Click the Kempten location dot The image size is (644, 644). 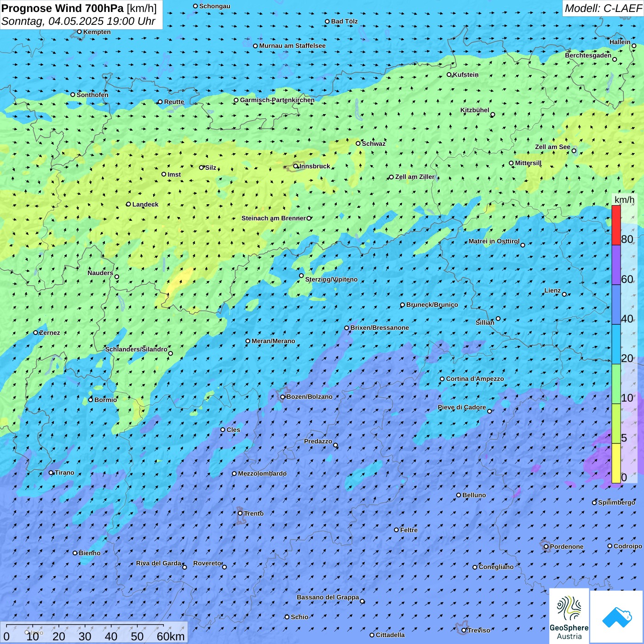coord(79,32)
